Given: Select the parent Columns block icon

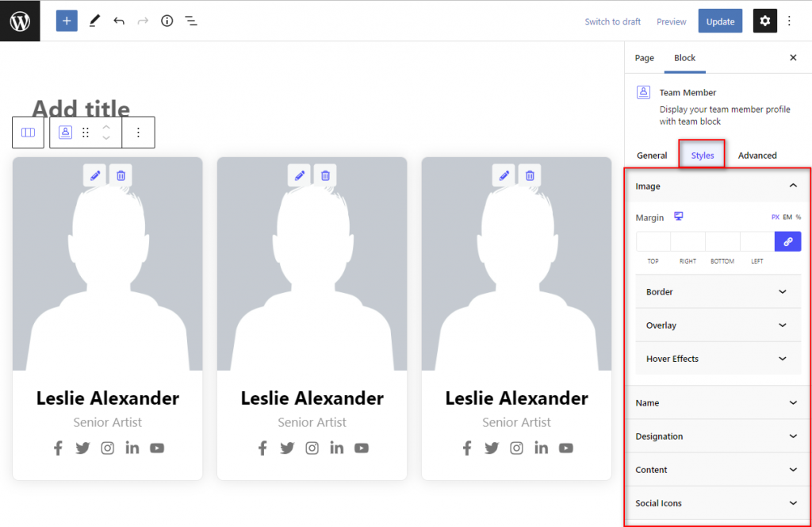Looking at the screenshot, I should [x=28, y=133].
